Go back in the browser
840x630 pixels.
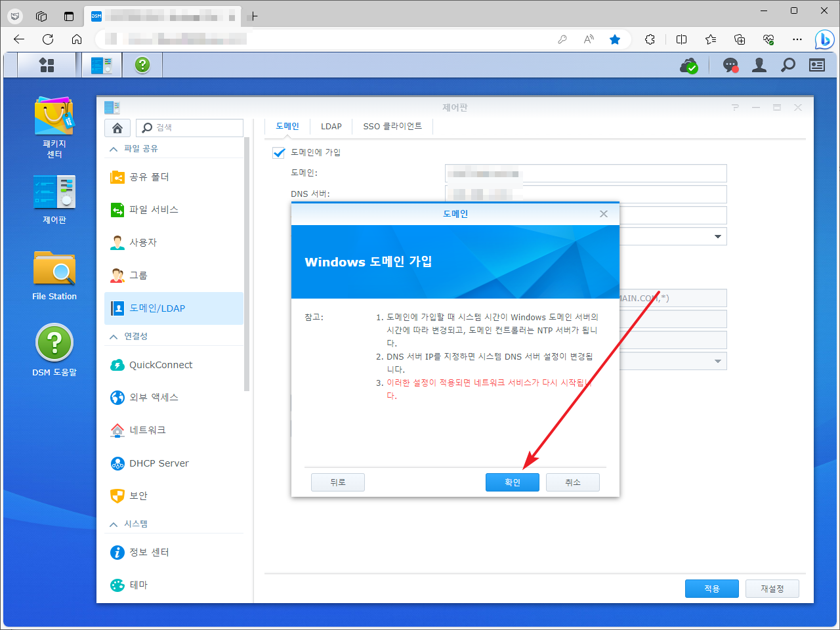pos(19,39)
